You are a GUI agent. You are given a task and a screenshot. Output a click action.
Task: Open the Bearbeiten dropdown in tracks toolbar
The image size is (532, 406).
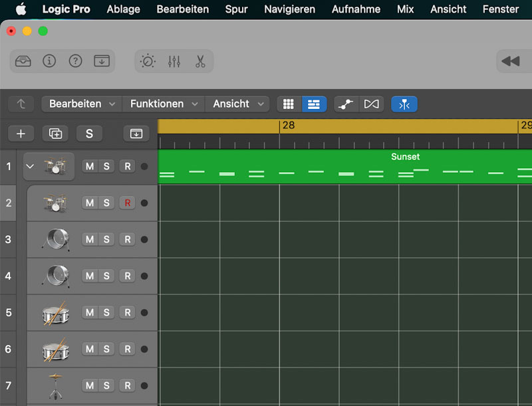pyautogui.click(x=82, y=104)
